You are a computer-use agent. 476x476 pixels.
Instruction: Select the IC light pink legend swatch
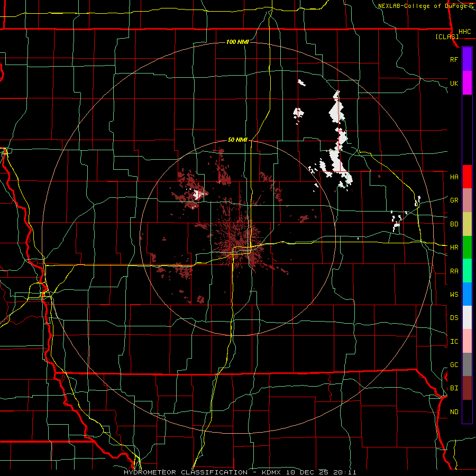point(467,341)
